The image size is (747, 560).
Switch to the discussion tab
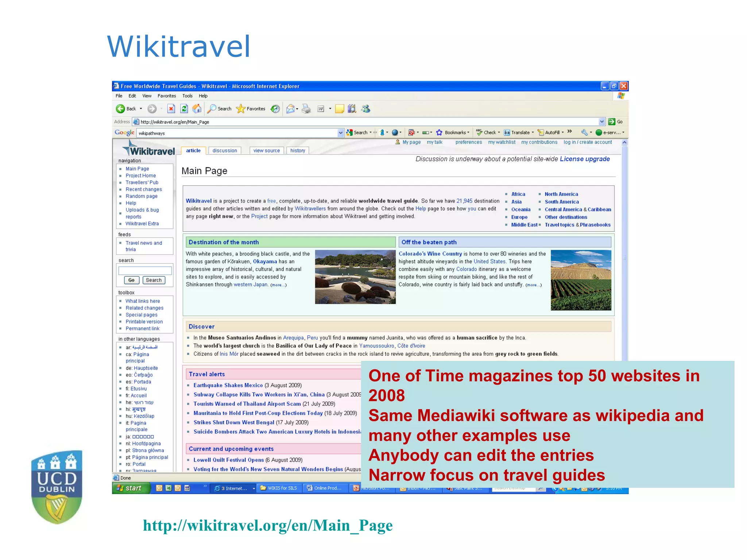[x=225, y=151]
